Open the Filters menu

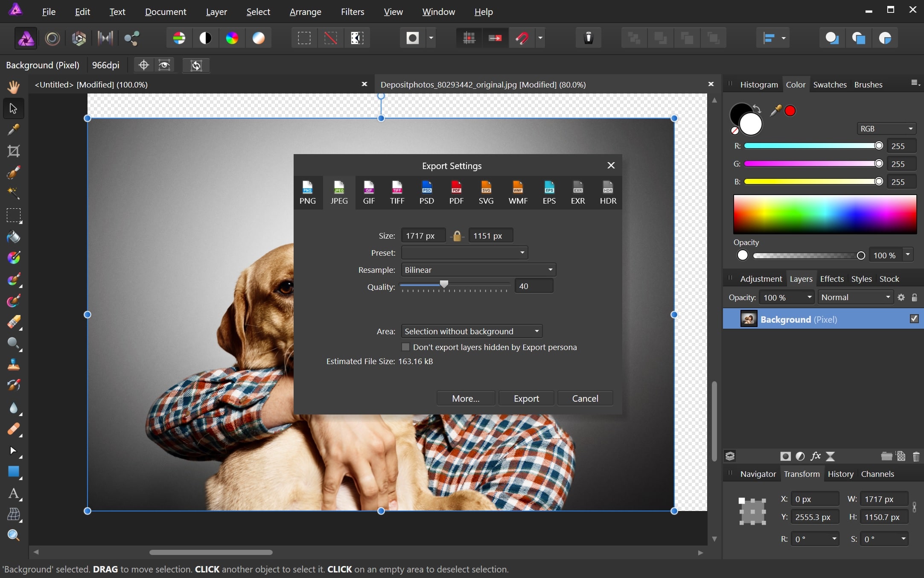[x=352, y=12]
